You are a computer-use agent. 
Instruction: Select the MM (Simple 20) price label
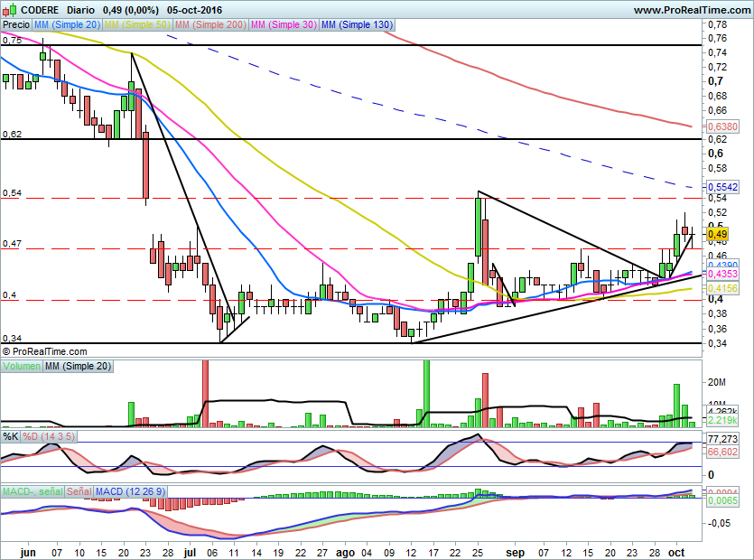[67, 25]
